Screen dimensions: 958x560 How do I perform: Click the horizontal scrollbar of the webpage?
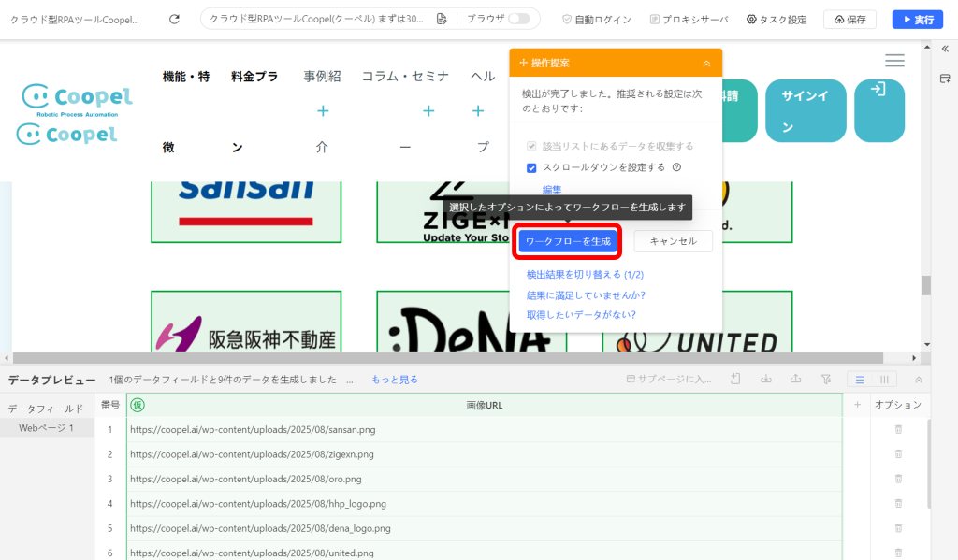pyautogui.click(x=447, y=358)
